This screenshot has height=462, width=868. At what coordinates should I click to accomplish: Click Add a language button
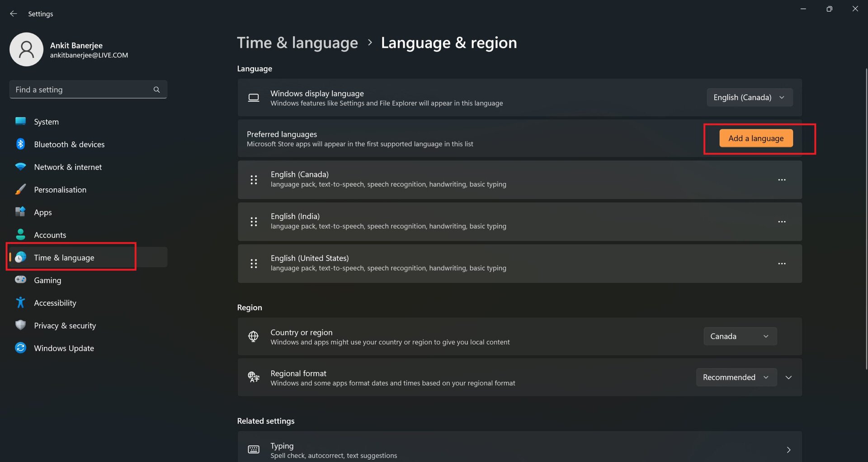click(x=756, y=138)
